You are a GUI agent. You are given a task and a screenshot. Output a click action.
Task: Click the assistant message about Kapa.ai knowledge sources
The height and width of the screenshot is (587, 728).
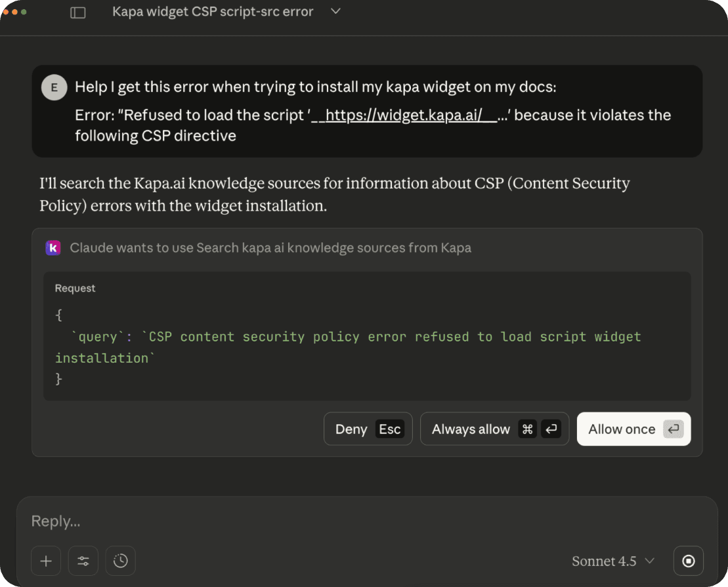coord(334,194)
